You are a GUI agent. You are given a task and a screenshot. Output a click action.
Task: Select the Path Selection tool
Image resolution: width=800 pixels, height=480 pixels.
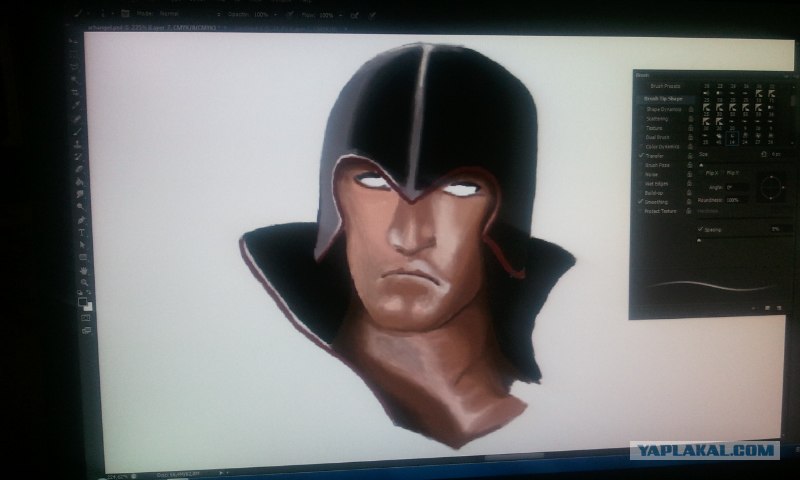82,244
